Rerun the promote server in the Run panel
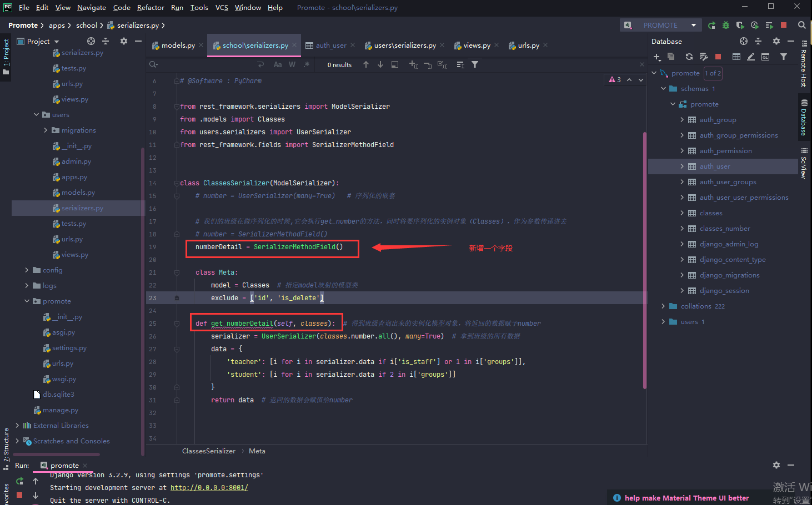The image size is (812, 505). [x=20, y=481]
